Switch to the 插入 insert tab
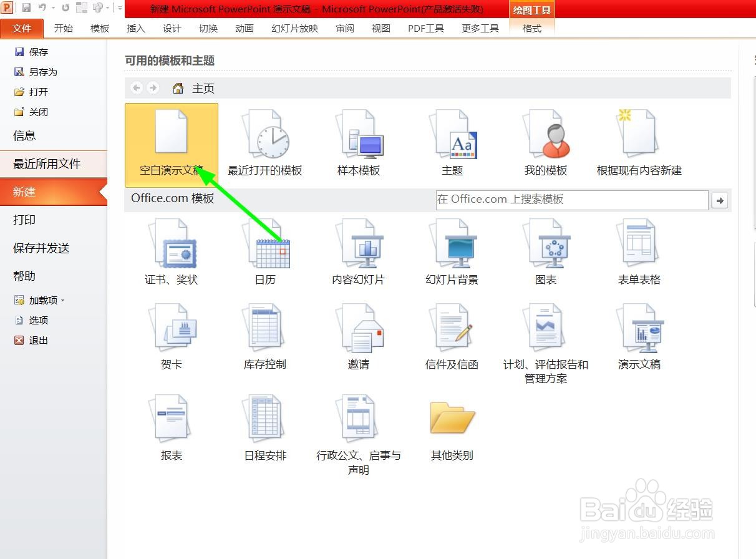This screenshot has height=559, width=756. pos(135,28)
